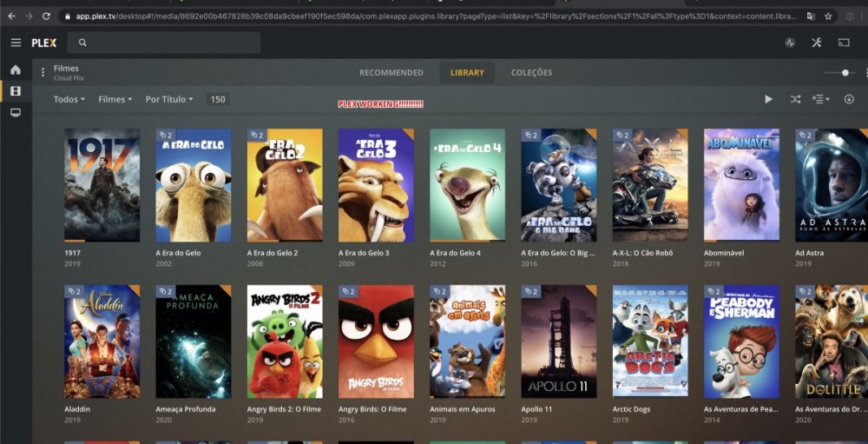Bookmark this page with the star
The image size is (868, 444).
pos(828,17)
